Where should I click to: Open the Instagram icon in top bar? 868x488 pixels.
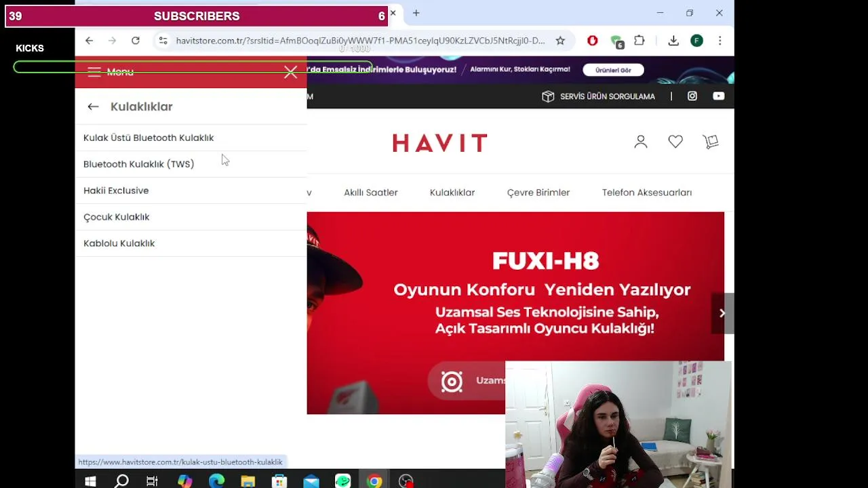[x=692, y=96]
